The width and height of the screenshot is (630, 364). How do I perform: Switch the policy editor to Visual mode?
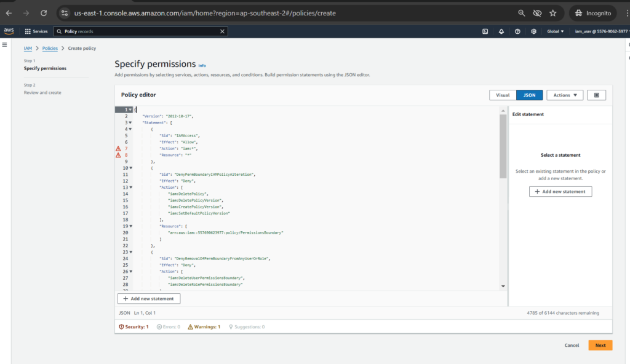pos(503,95)
